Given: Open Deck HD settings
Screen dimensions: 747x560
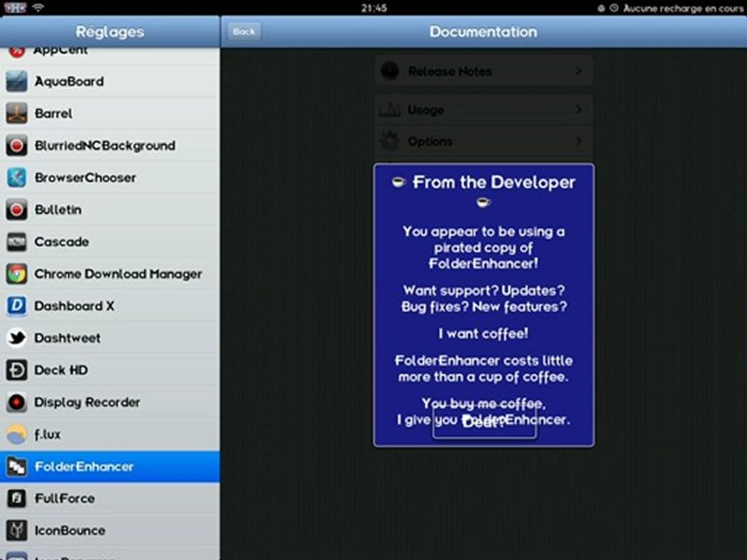Looking at the screenshot, I should coord(110,370).
